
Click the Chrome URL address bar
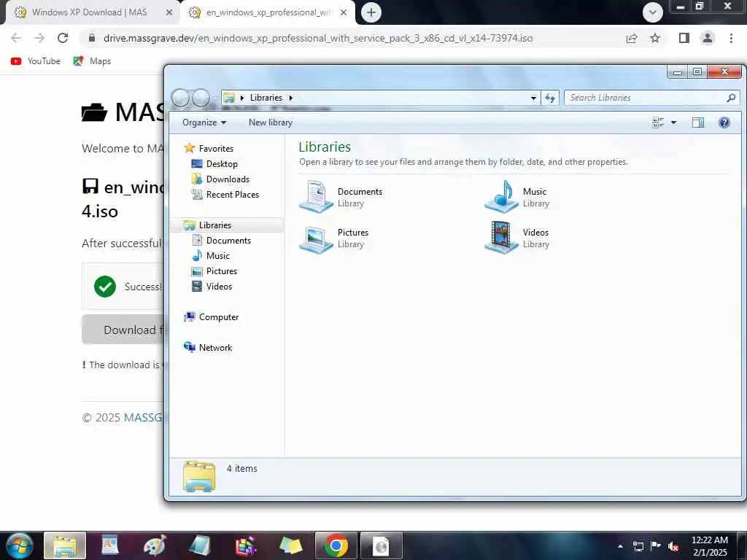[318, 38]
